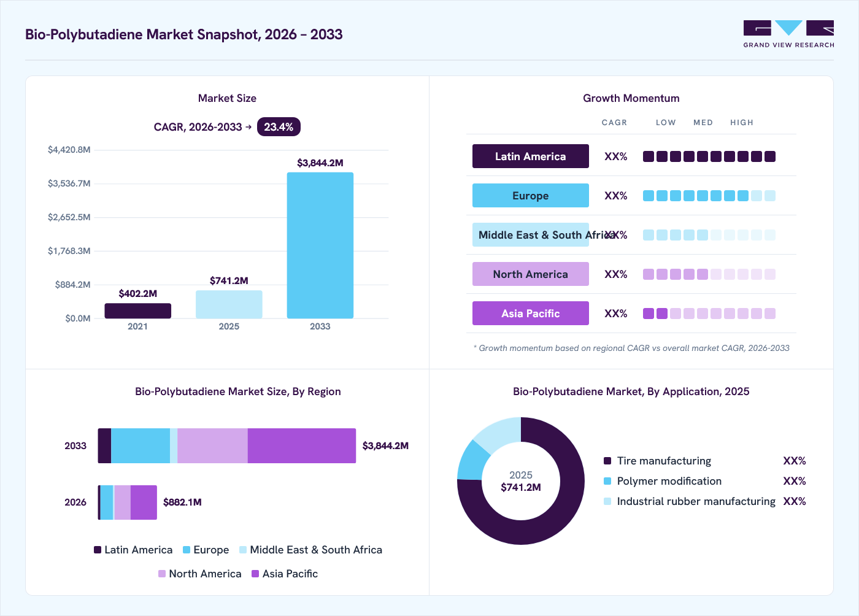This screenshot has height=616, width=859.
Task: Click the Market Size heading
Action: pos(227,98)
